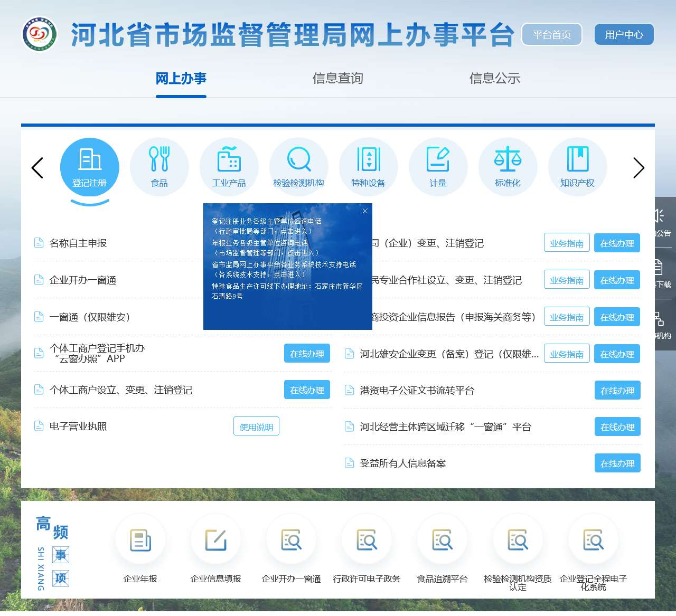676x616 pixels.
Task: Click 在线办理 for 受益所有人信息备案
Action: click(x=617, y=463)
